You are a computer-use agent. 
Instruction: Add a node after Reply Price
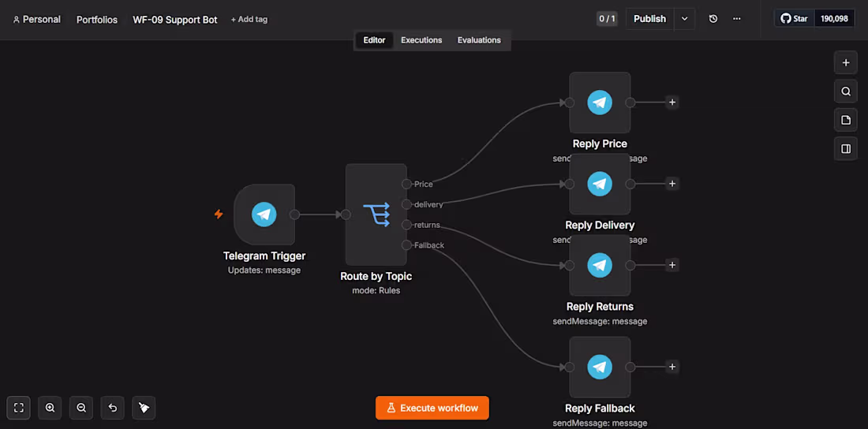[x=672, y=103]
